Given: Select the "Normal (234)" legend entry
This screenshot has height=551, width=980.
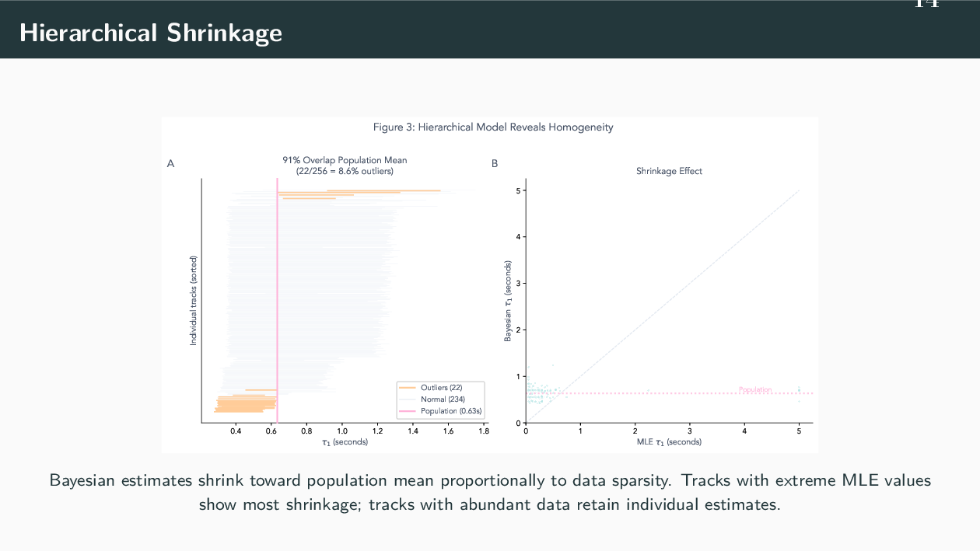Looking at the screenshot, I should point(443,399).
